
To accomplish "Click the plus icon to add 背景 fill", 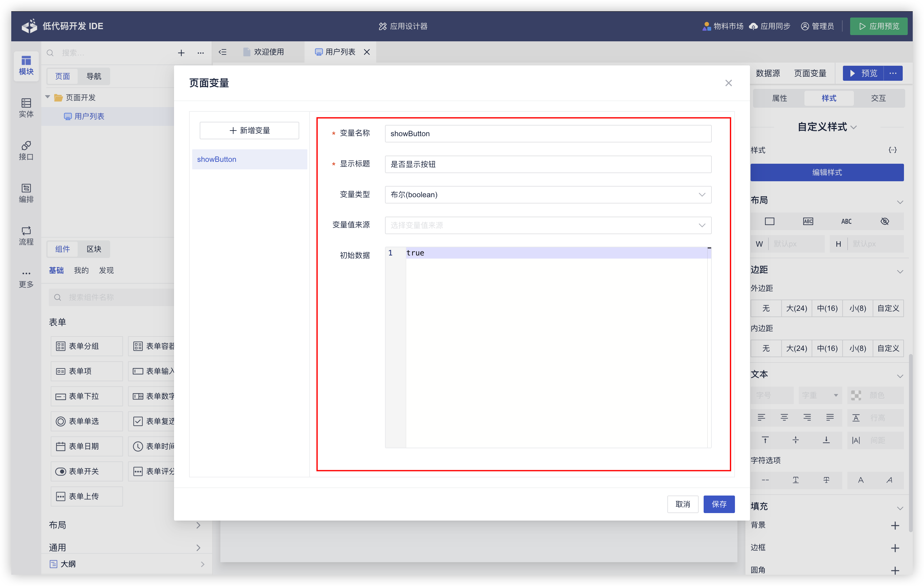I will (895, 525).
